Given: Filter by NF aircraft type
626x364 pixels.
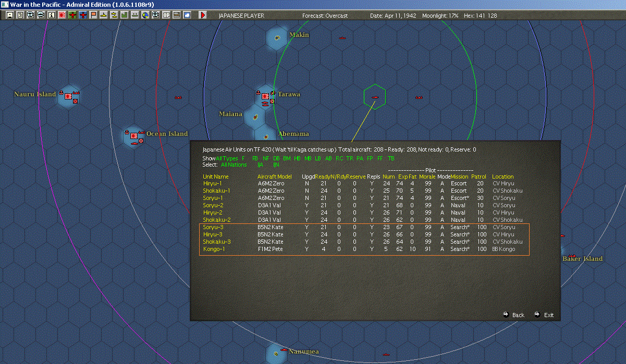Looking at the screenshot, I should click(x=266, y=158).
